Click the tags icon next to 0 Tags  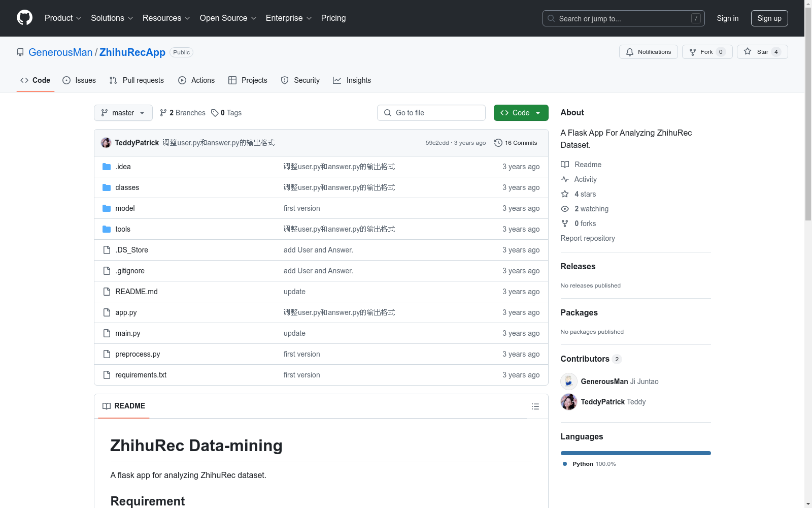tap(215, 113)
